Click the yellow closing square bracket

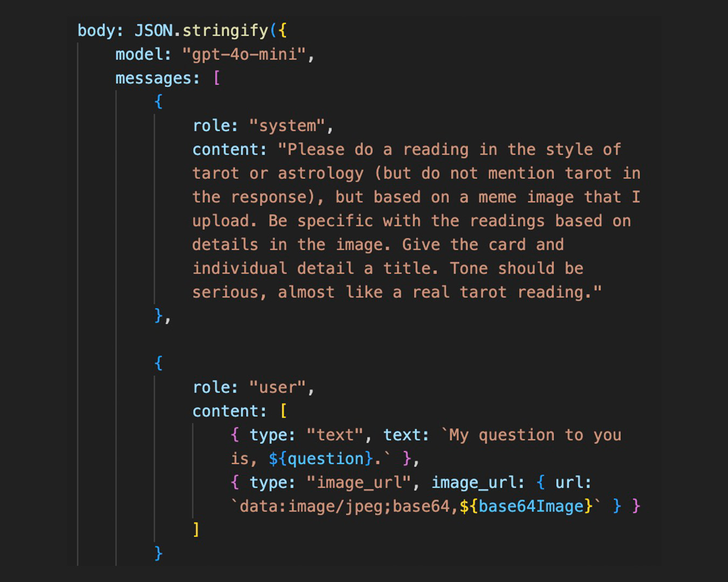(x=196, y=530)
